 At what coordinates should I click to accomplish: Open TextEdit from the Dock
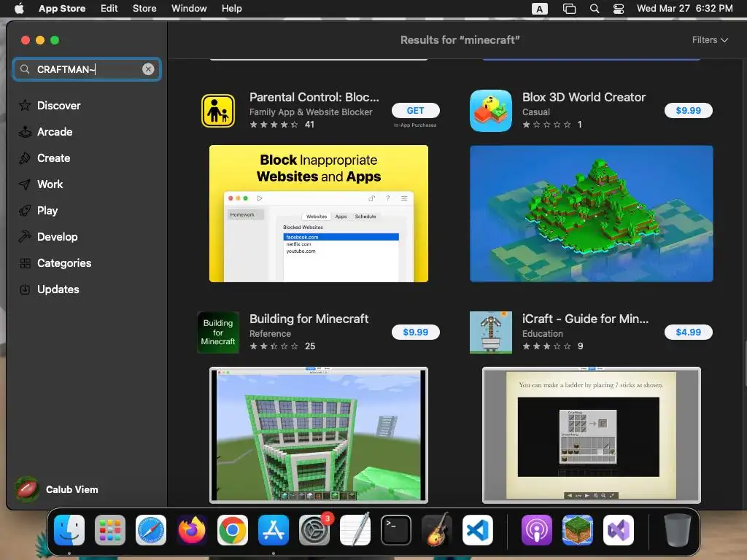point(355,529)
